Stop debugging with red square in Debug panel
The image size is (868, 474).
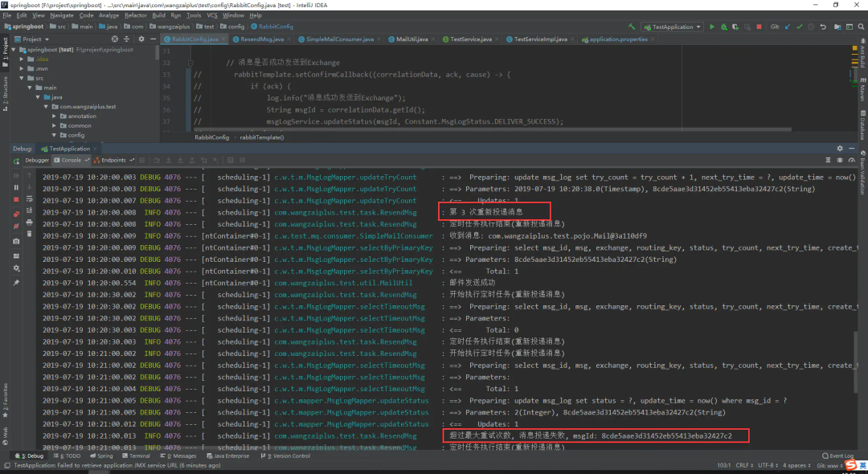point(16,200)
